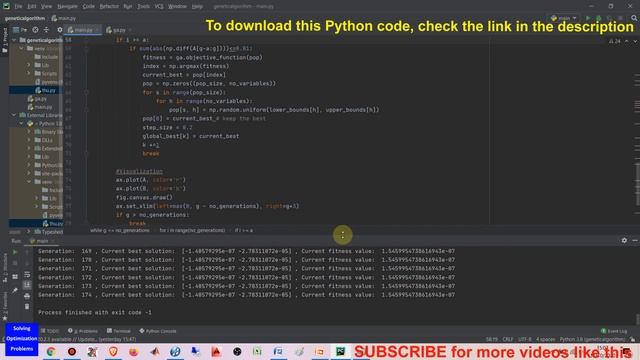
Task: Open the Help menu
Action: click(x=198, y=7)
